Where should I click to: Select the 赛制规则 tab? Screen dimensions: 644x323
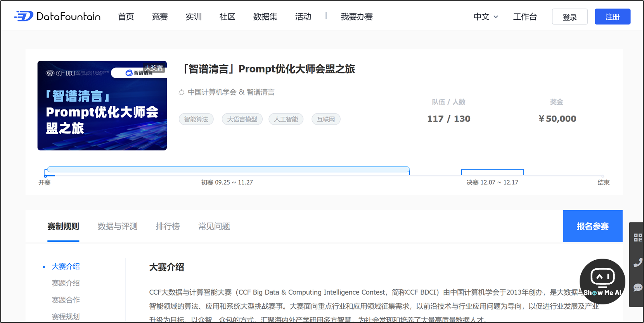tap(63, 226)
